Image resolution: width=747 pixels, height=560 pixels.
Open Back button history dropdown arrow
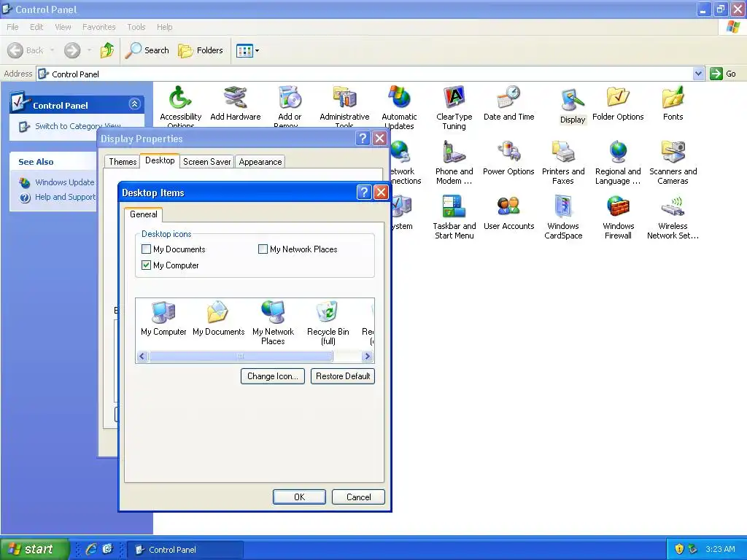click(x=52, y=50)
